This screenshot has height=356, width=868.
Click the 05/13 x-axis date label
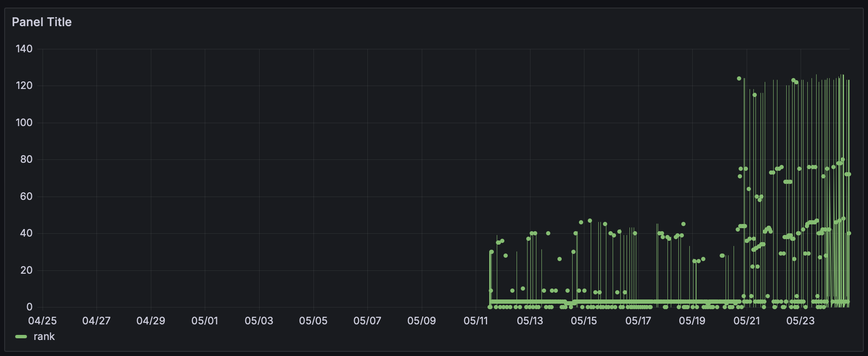(530, 321)
